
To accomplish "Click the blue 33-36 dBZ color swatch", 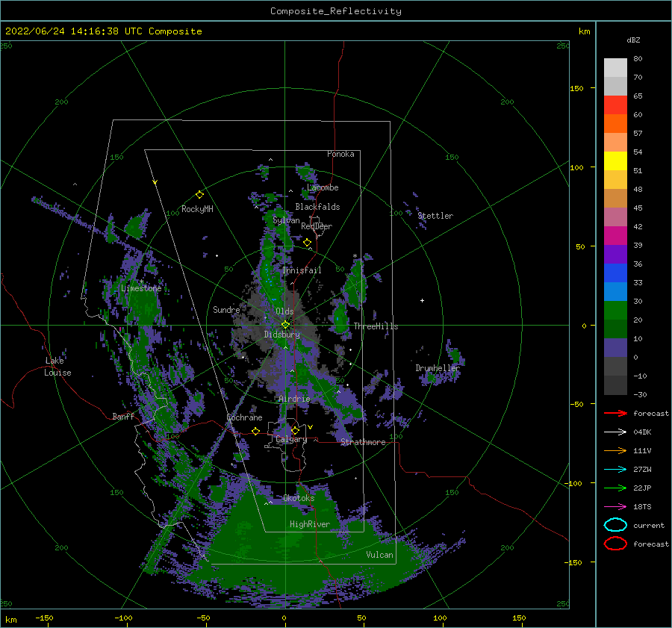I will click(x=615, y=273).
